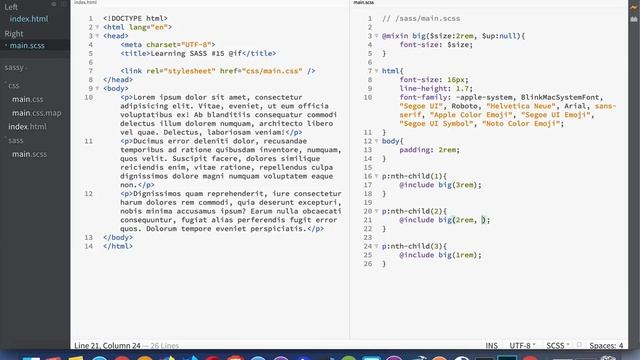Toggle INS insert/overwrite mode
Image resolution: width=640 pixels, height=360 pixels.
491,345
